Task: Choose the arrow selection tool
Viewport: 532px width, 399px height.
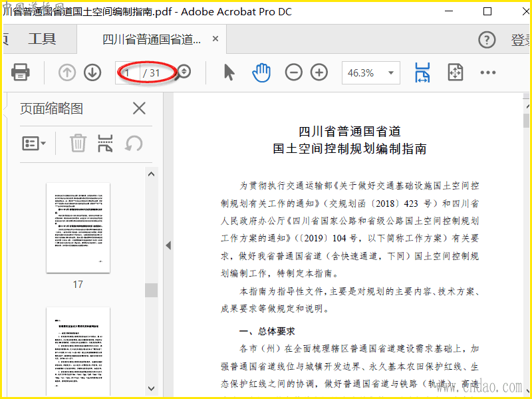Action: (229, 72)
